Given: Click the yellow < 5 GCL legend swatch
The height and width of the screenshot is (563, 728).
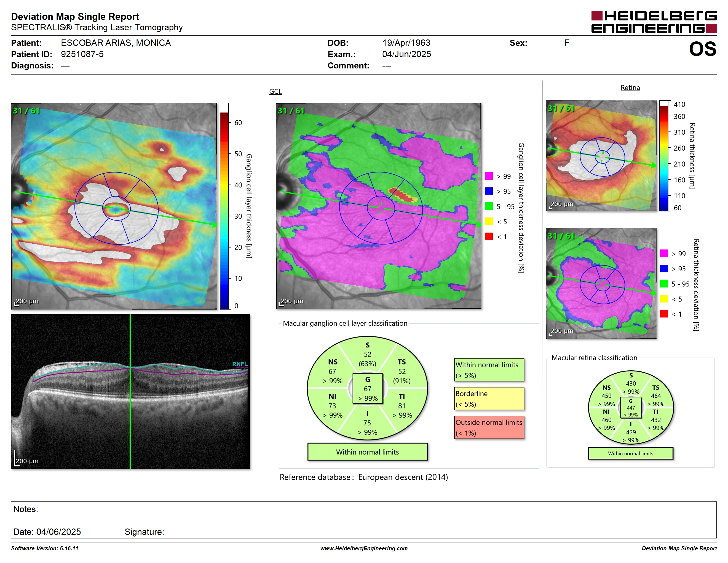Looking at the screenshot, I should tap(489, 221).
